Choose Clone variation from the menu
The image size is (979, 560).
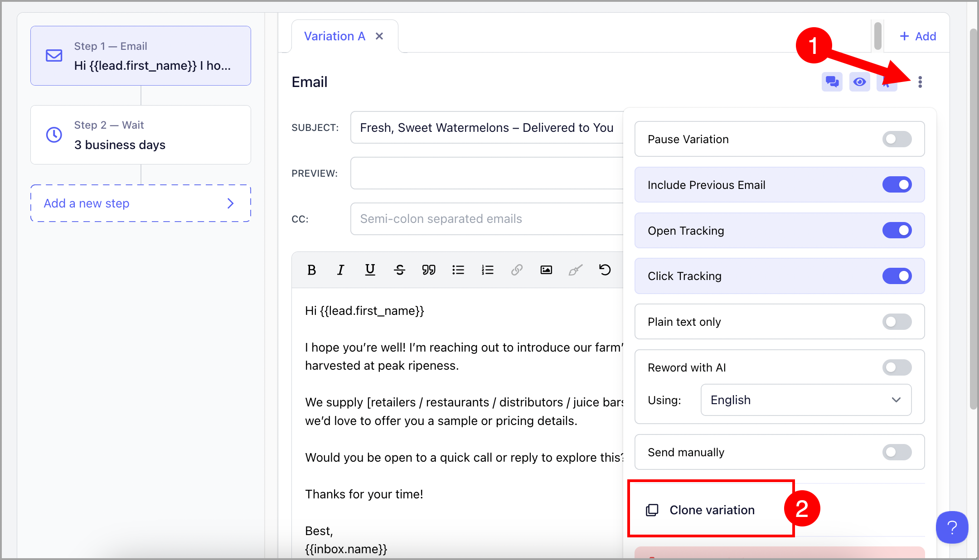pos(712,510)
